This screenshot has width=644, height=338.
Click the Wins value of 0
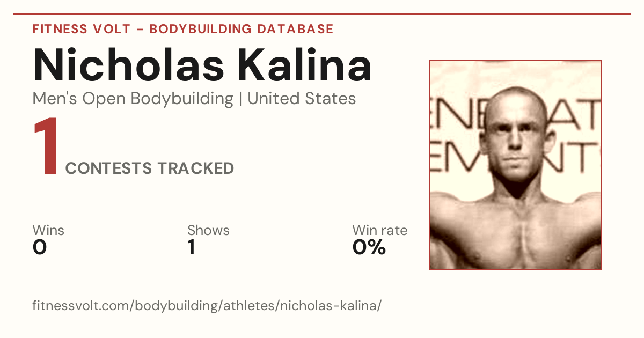pyautogui.click(x=40, y=247)
